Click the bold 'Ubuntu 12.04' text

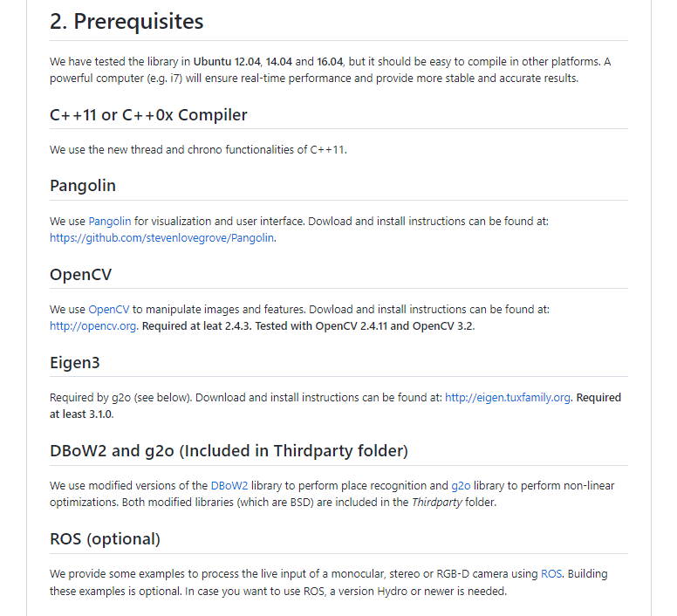[x=227, y=62]
